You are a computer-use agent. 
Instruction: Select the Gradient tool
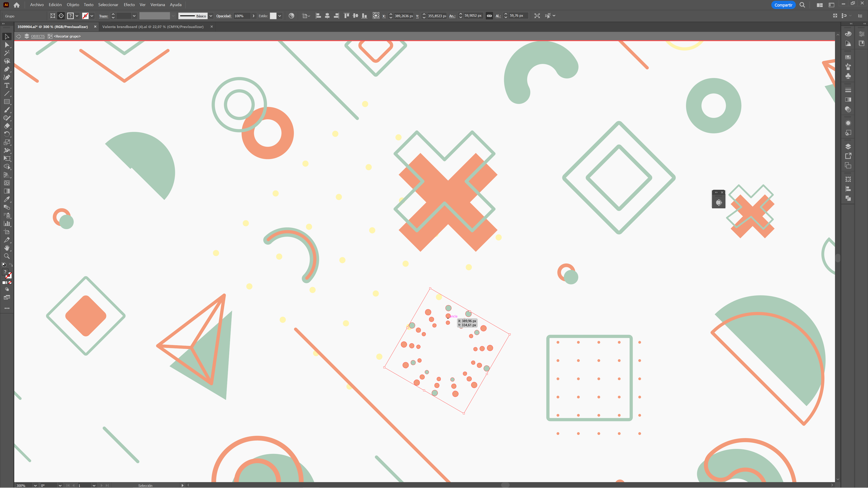pyautogui.click(x=7, y=191)
